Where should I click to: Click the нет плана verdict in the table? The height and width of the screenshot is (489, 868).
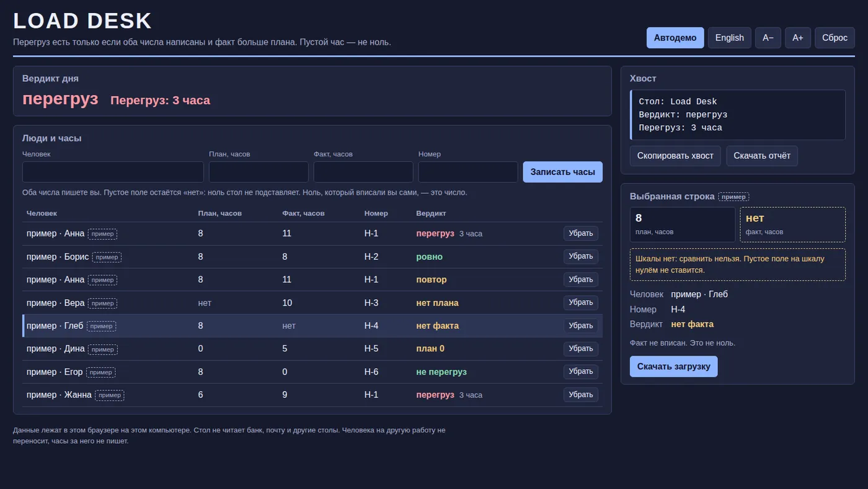[437, 303]
